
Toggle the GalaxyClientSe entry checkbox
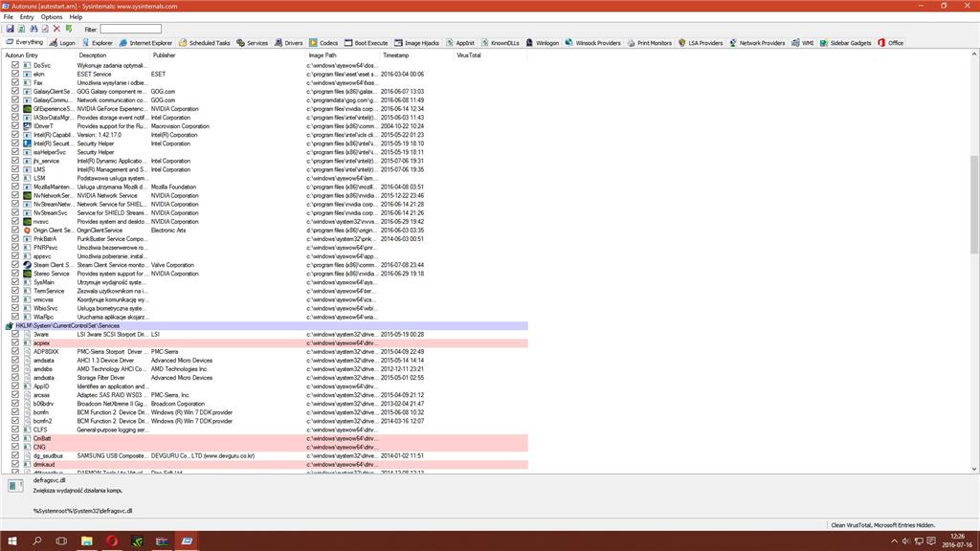[x=15, y=91]
